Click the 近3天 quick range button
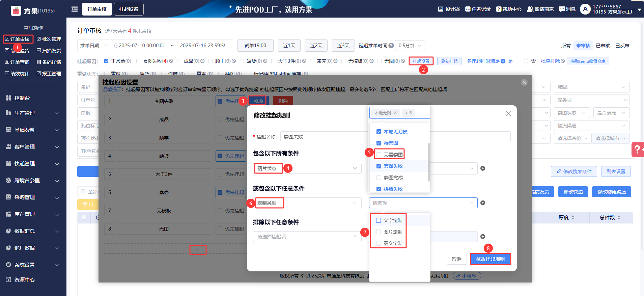The image size is (644, 296). point(343,46)
